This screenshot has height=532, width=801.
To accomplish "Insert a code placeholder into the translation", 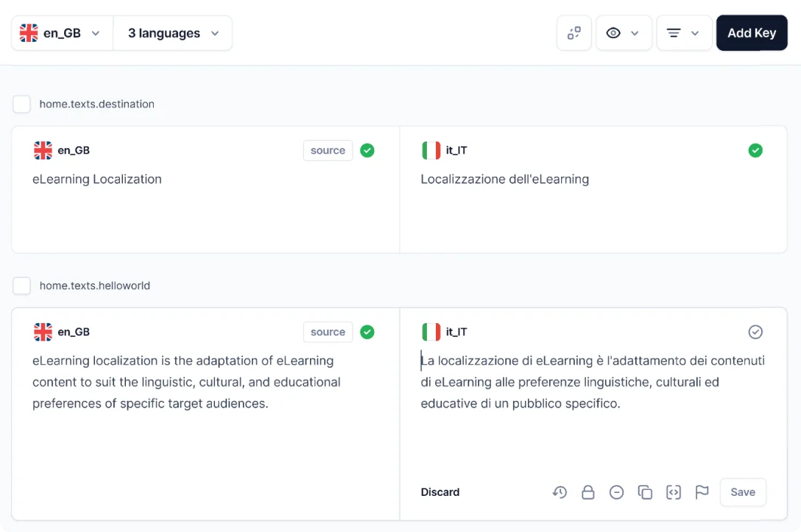I will pyautogui.click(x=674, y=492).
